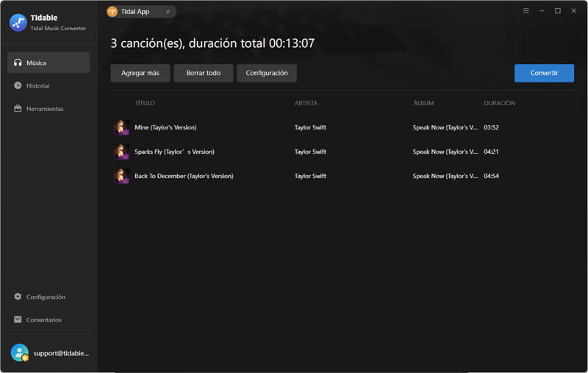The height and width of the screenshot is (373, 588).
Task: Open the hamburger menu in title bar
Action: point(526,11)
